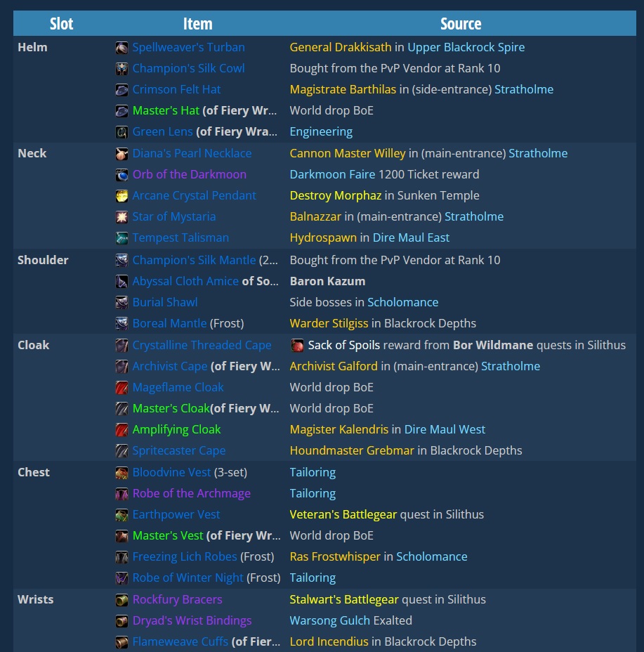Screen dimensions: 644x652
Task: Click the Master's Hat item icon
Action: 121,111
